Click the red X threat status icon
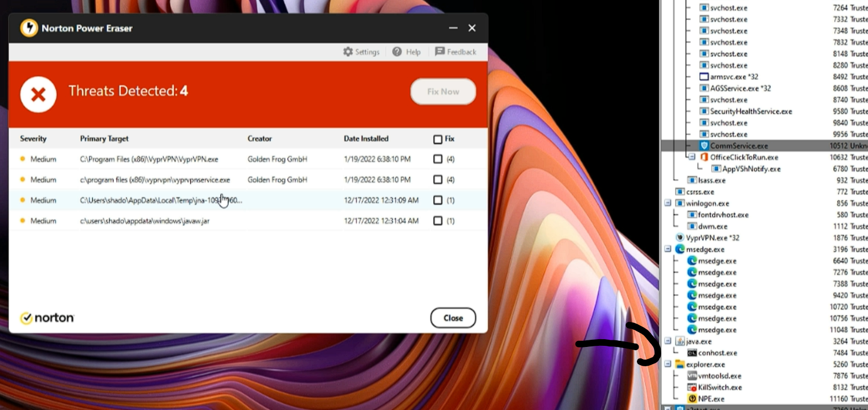 [x=38, y=95]
